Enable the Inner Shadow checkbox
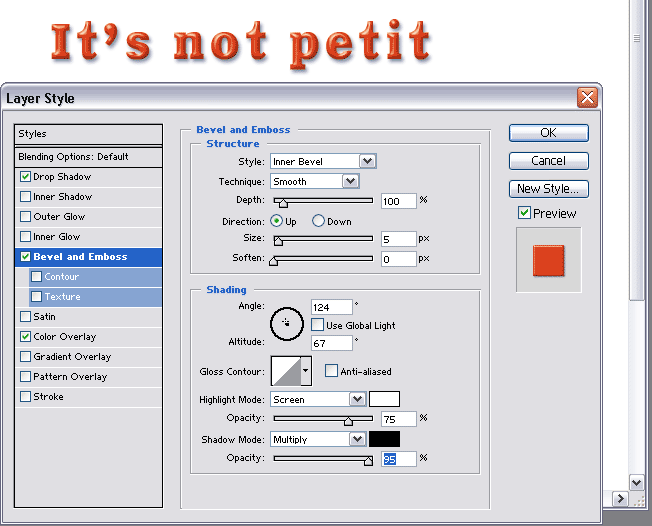 tap(25, 197)
